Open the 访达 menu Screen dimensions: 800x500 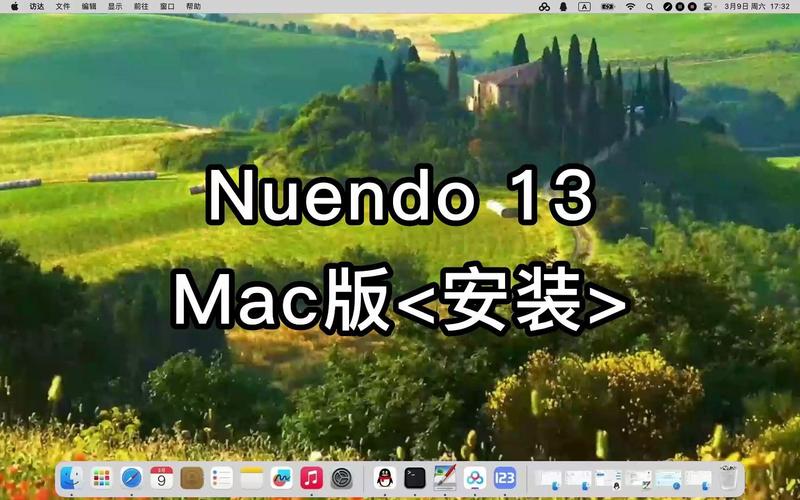click(37, 7)
